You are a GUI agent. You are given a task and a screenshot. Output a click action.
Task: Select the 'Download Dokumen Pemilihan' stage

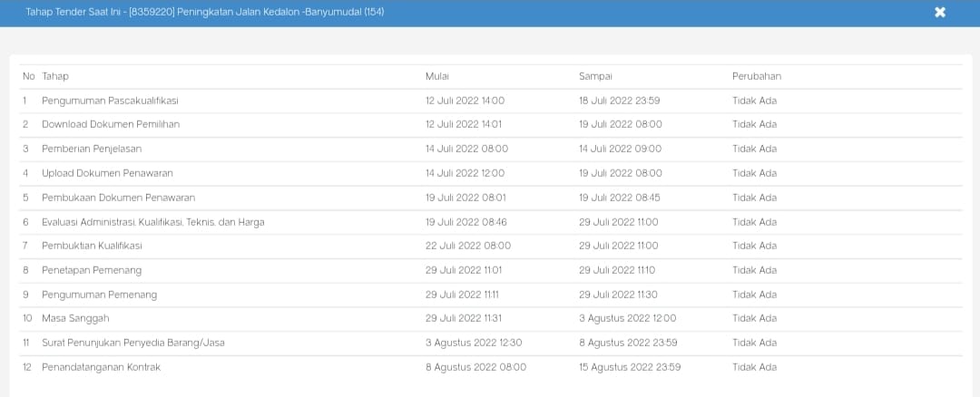click(x=111, y=124)
